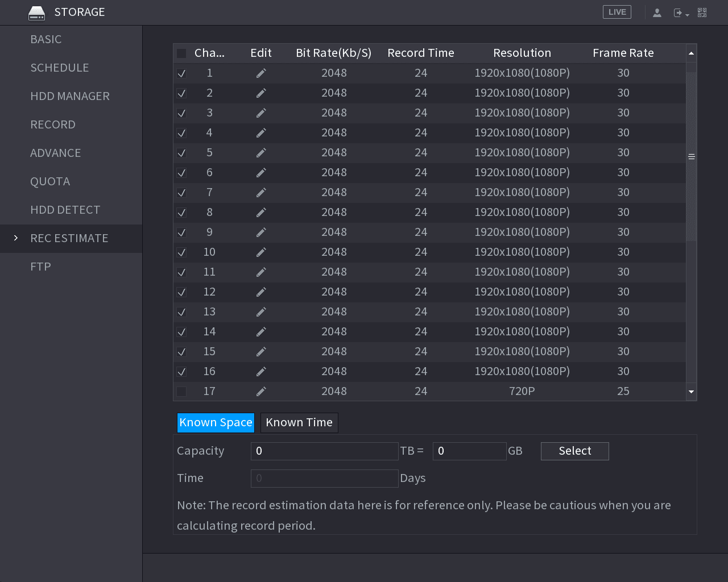
Task: Open HDD DETECT page
Action: (x=71, y=210)
